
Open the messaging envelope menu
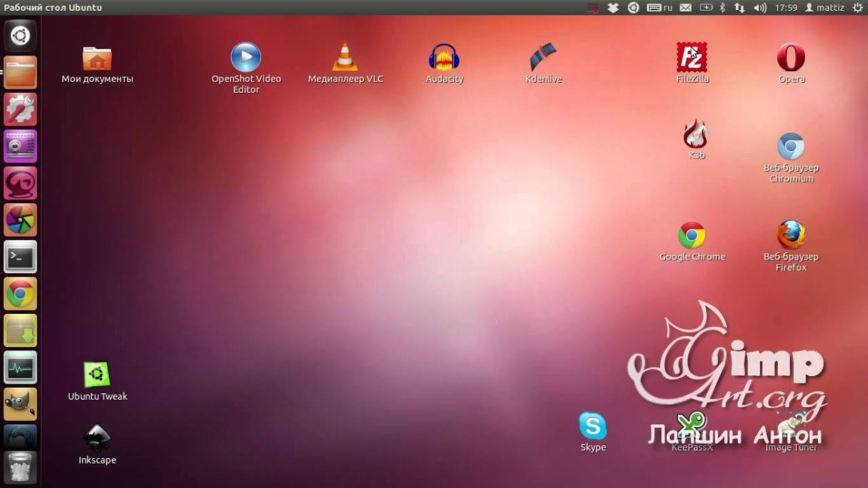[686, 7]
